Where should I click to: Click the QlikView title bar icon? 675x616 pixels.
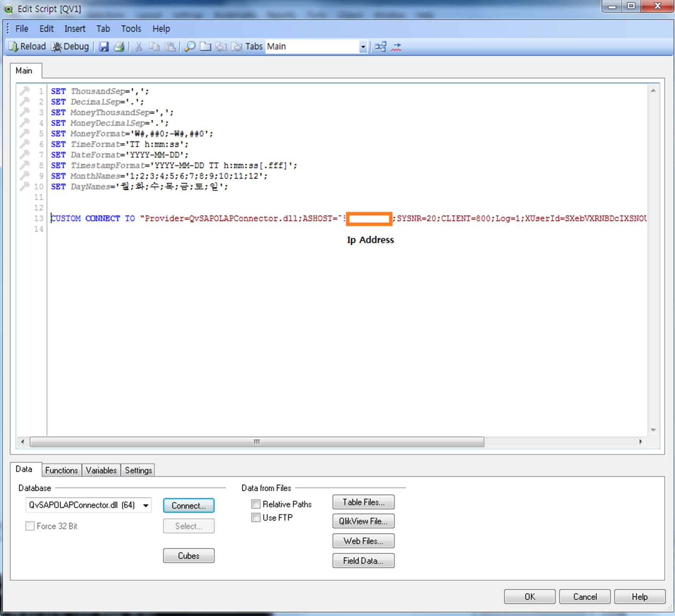pyautogui.click(x=8, y=9)
